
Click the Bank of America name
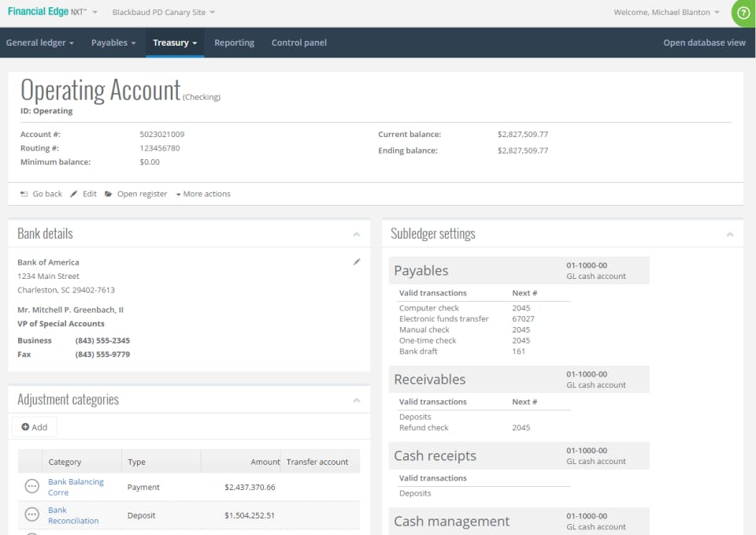(48, 262)
